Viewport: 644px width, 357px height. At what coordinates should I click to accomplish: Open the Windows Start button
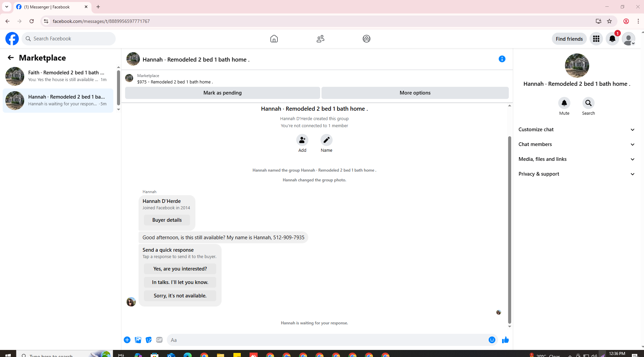(8, 355)
